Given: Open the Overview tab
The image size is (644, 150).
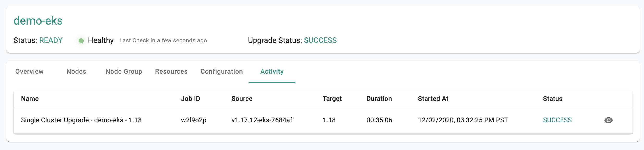Looking at the screenshot, I should (x=29, y=72).
